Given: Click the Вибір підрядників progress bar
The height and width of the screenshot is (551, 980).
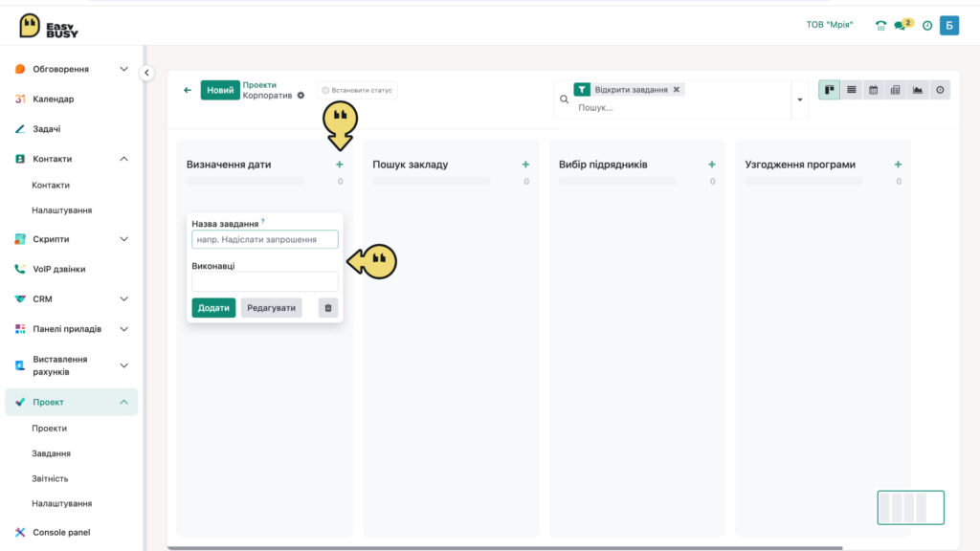Looking at the screenshot, I should coord(617,181).
